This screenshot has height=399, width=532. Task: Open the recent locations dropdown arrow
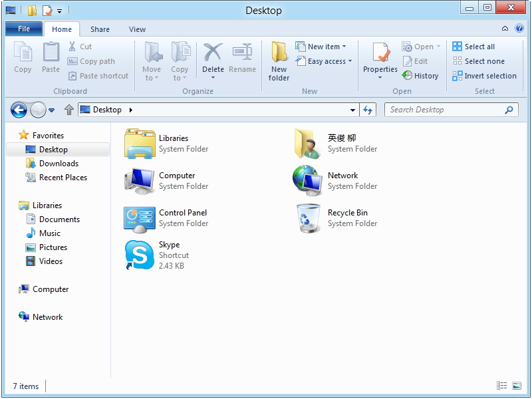[x=52, y=110]
